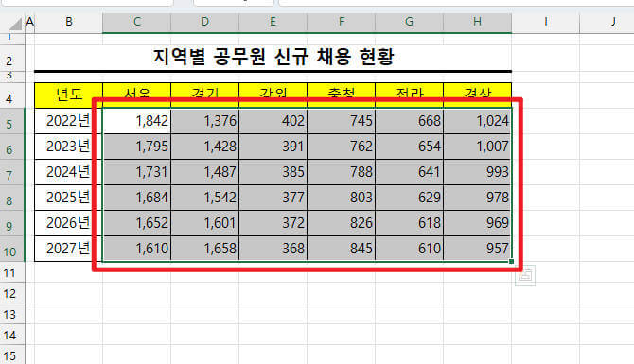Click the cell with value 1,428
This screenshot has width=634, height=364.
tap(205, 147)
